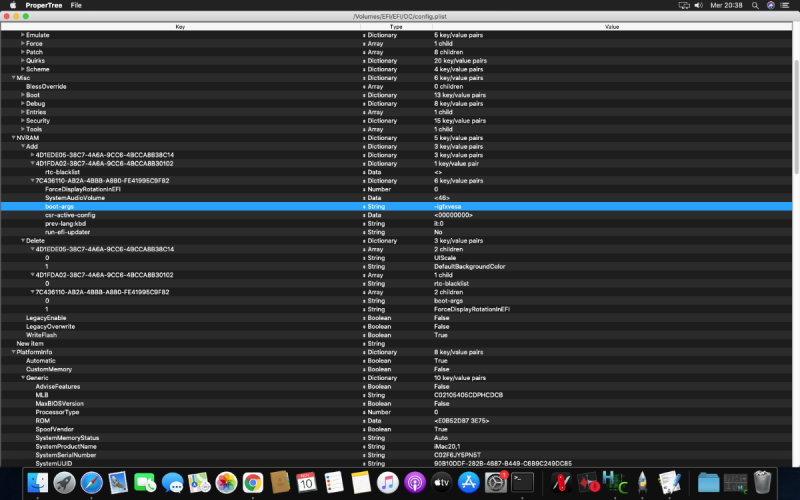Open the ProperTree application menu
Screen dimensions: 800x500
(40, 5)
